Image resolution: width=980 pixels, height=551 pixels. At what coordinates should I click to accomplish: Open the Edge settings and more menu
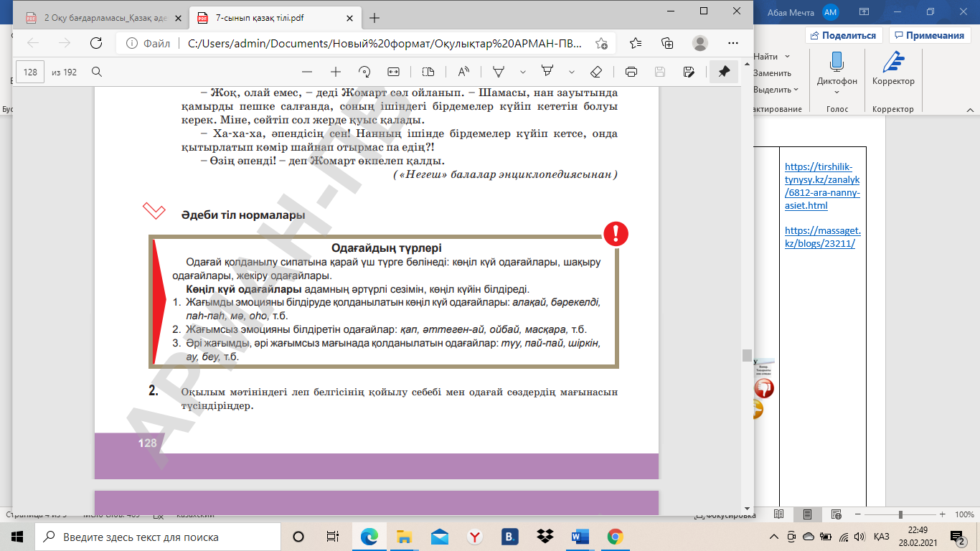pyautogui.click(x=733, y=43)
